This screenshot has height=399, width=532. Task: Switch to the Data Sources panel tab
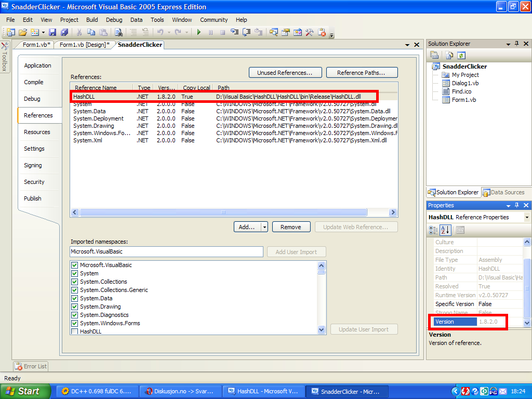click(503, 192)
